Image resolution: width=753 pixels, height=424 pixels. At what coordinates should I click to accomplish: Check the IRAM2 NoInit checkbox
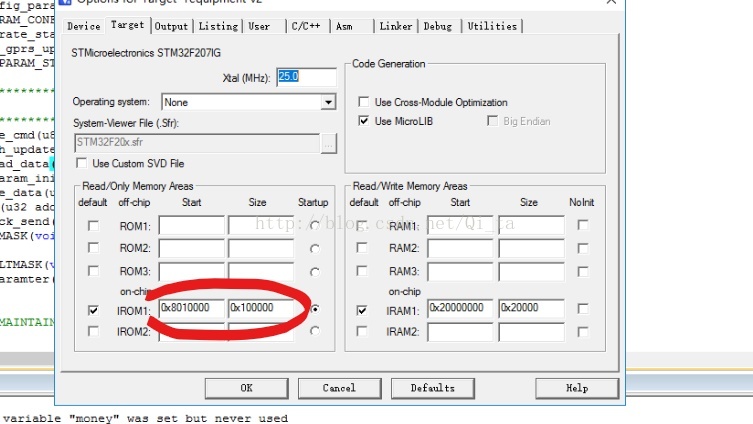(583, 332)
